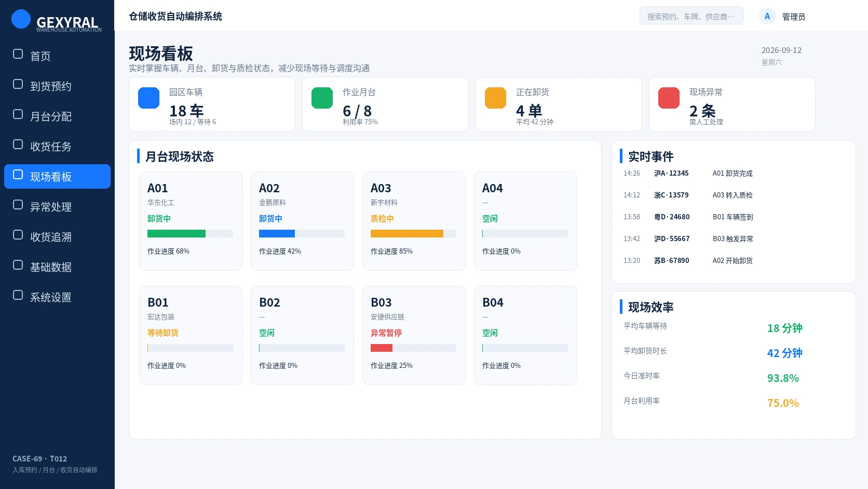
Task: Open the B03 安捷供应链 dock card
Action: [x=414, y=335]
